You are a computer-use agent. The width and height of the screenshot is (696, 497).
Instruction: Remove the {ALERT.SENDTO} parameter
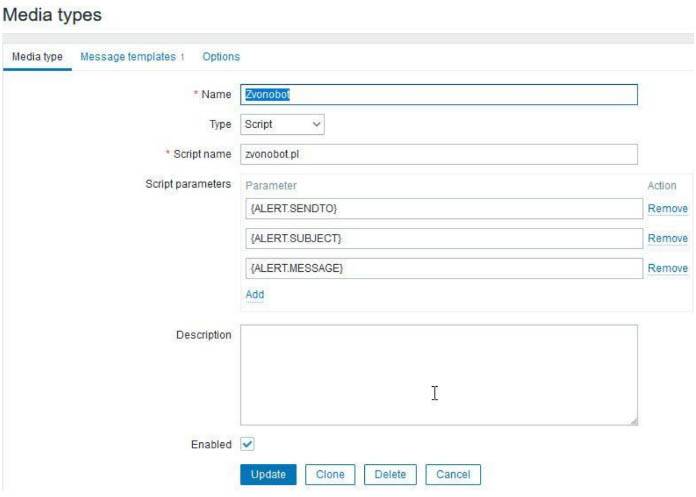pos(667,209)
